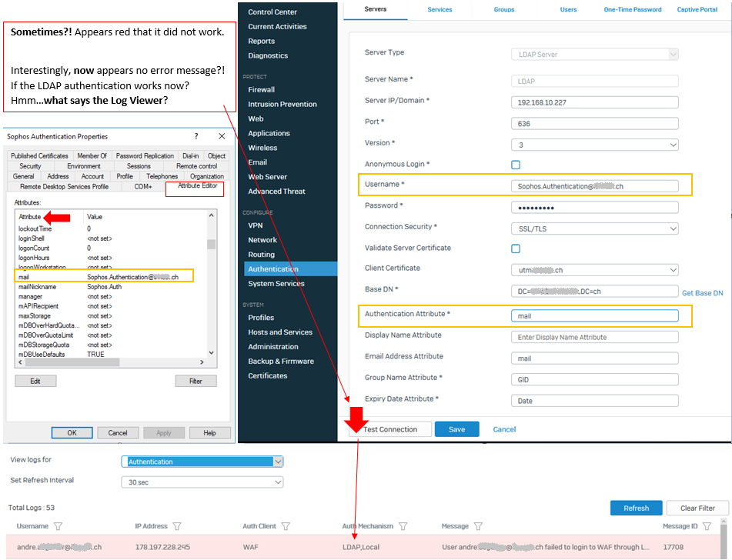
Task: Close the Sophos Authentication Properties dialog
Action: tap(222, 136)
